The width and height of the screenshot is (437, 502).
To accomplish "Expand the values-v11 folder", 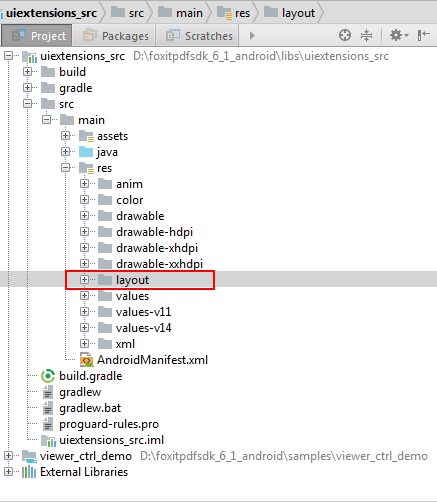I will (x=85, y=312).
